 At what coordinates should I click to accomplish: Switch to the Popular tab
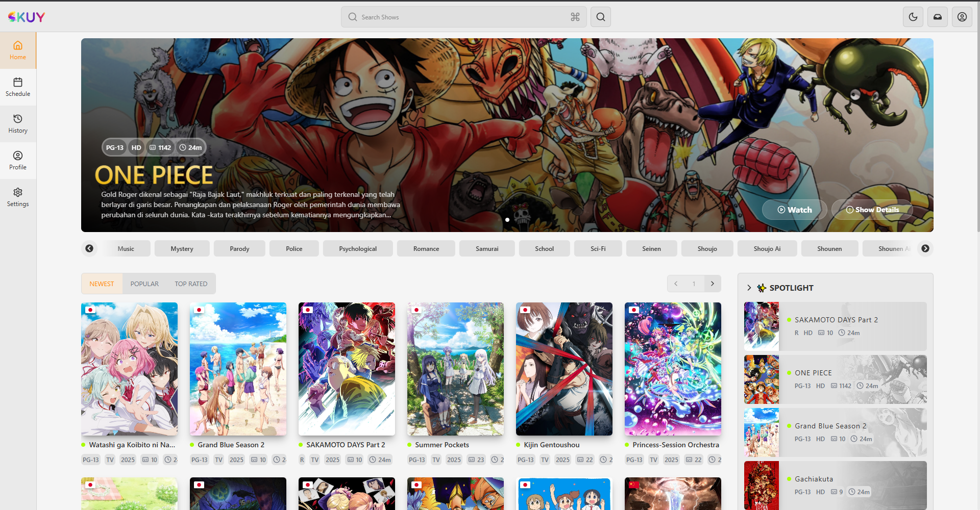pos(144,284)
